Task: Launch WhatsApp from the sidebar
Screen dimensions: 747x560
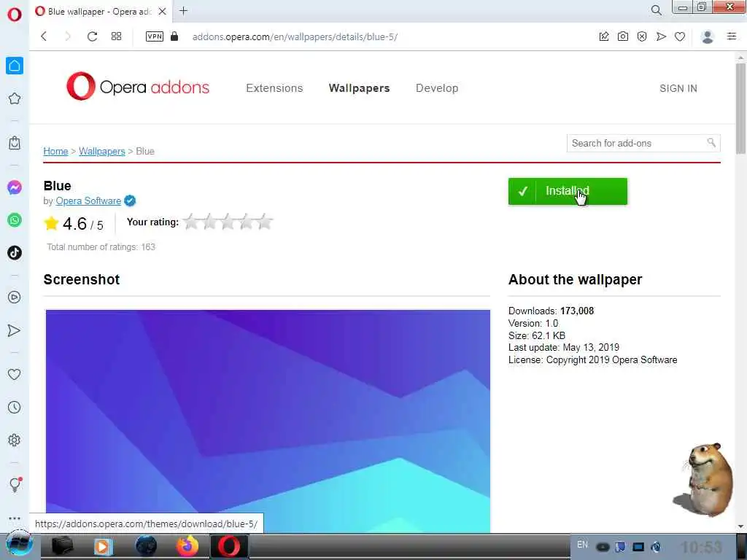Action: [15, 220]
